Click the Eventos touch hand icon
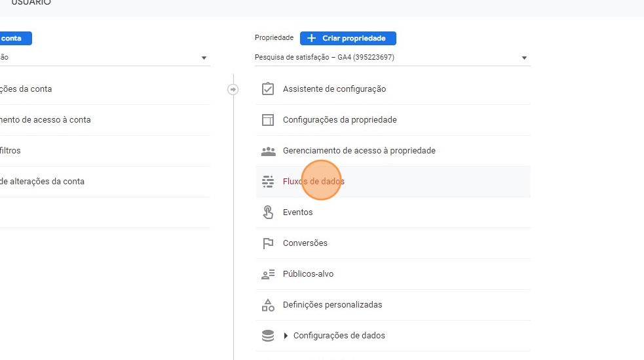The width and height of the screenshot is (644, 360). (x=267, y=212)
